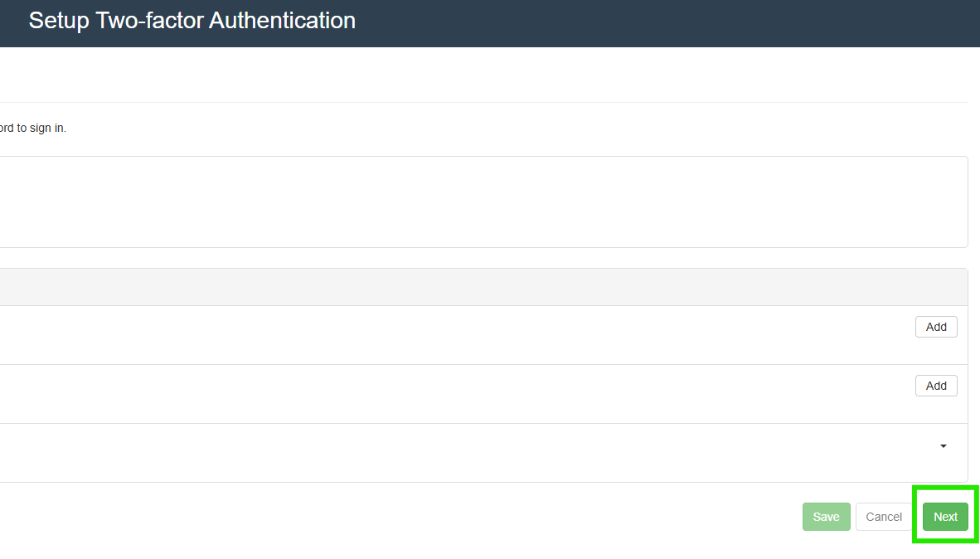This screenshot has width=980, height=559.
Task: Click the green Next button
Action: click(945, 517)
